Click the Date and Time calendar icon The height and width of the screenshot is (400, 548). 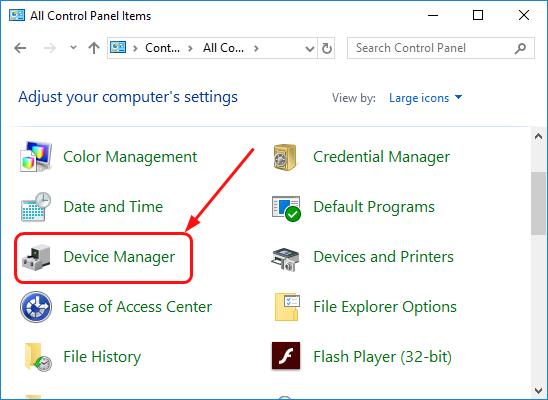(36, 207)
